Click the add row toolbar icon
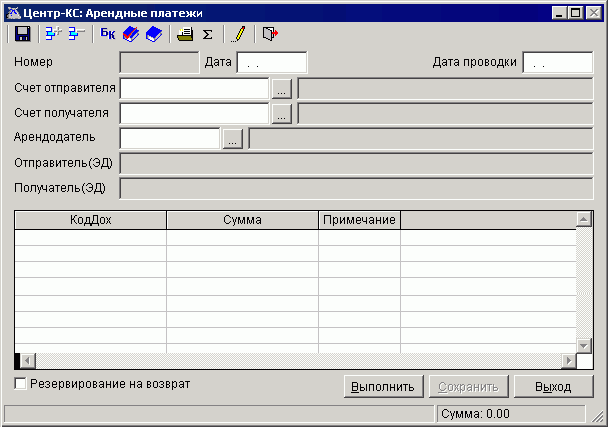 [53, 34]
